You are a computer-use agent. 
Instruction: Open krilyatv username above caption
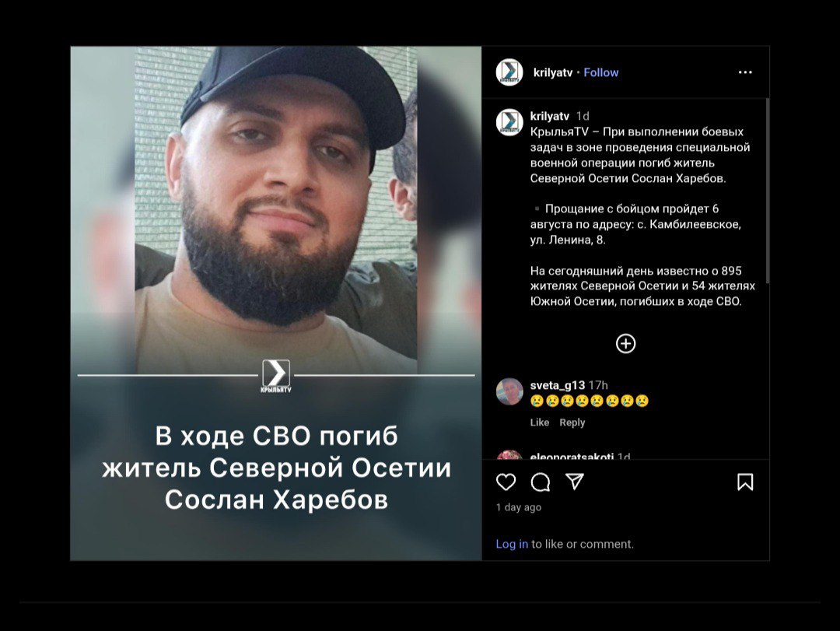pyautogui.click(x=550, y=116)
